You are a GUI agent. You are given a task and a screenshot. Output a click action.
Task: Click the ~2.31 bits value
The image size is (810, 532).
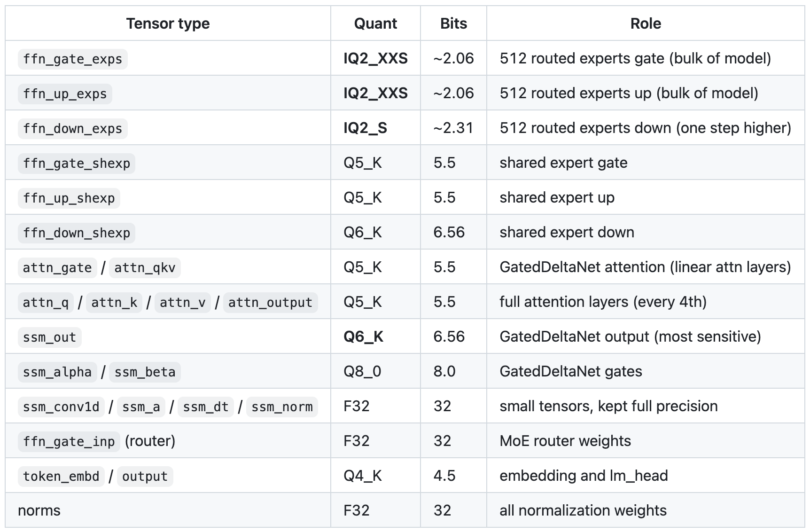click(x=453, y=128)
